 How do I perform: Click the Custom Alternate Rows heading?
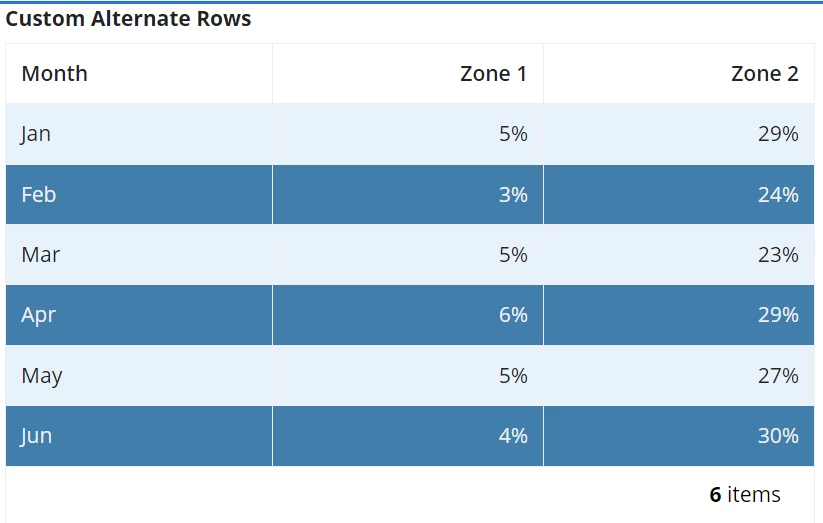click(x=128, y=19)
